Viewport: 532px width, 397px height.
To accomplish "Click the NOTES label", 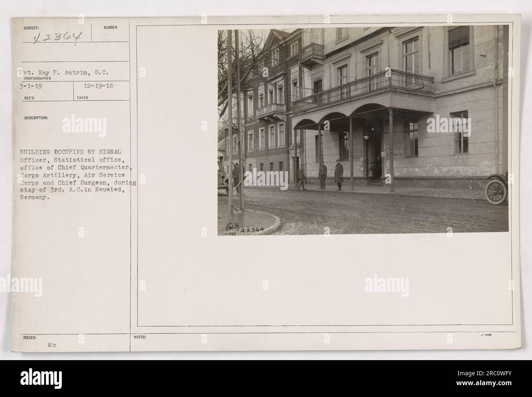I will [x=140, y=338].
